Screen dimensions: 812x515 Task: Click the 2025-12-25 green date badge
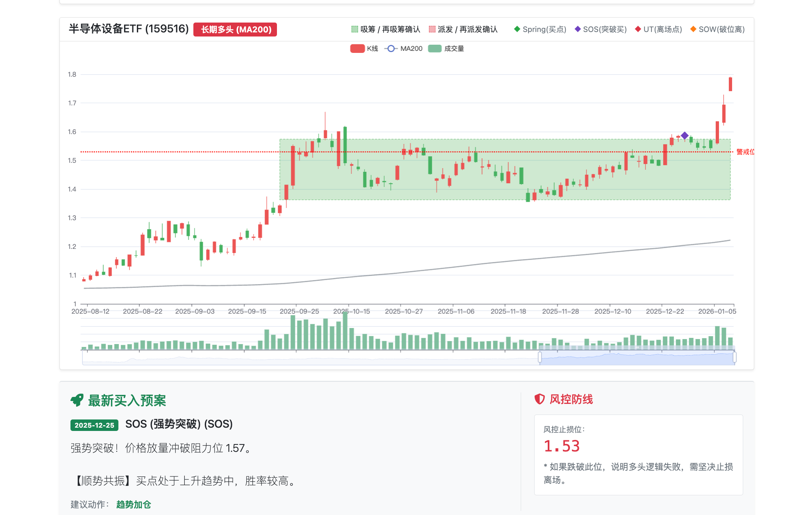click(94, 425)
